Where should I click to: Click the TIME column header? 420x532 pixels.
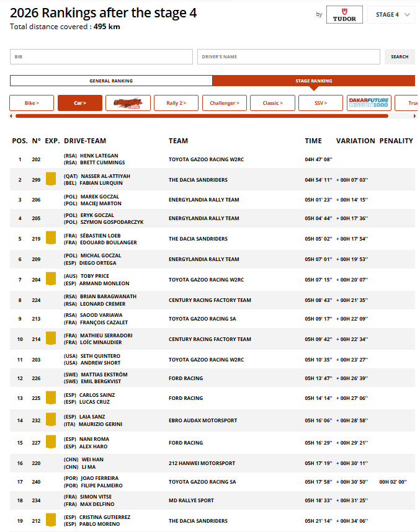[x=313, y=141]
